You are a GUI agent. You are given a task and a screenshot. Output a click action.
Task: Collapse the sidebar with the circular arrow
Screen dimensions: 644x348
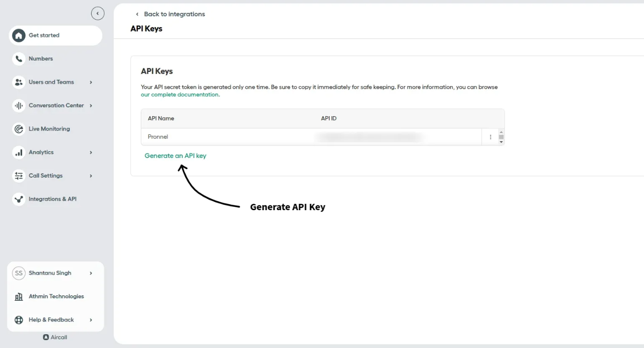pos(97,13)
